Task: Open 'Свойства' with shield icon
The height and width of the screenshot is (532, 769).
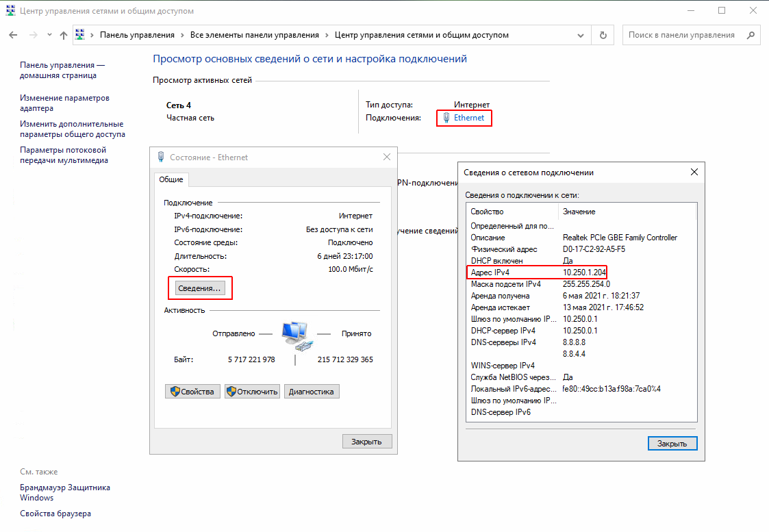Action: click(x=192, y=391)
